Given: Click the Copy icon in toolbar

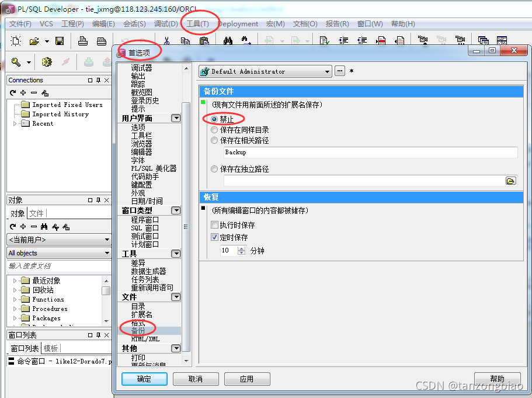Looking at the screenshot, I should click(185, 41).
